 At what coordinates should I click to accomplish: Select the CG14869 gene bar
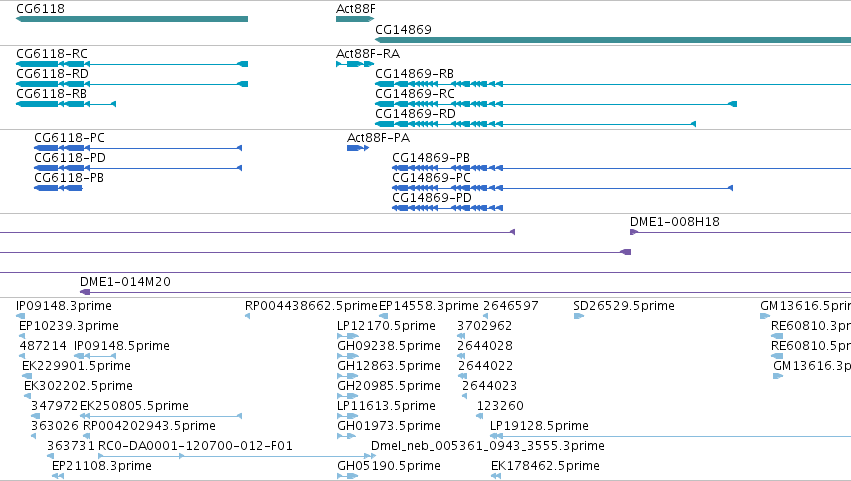click(x=613, y=40)
